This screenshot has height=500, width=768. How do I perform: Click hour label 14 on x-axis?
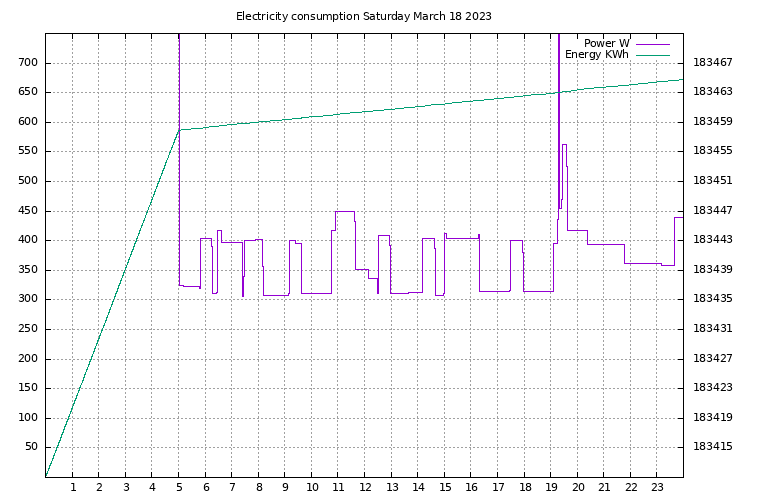click(418, 487)
